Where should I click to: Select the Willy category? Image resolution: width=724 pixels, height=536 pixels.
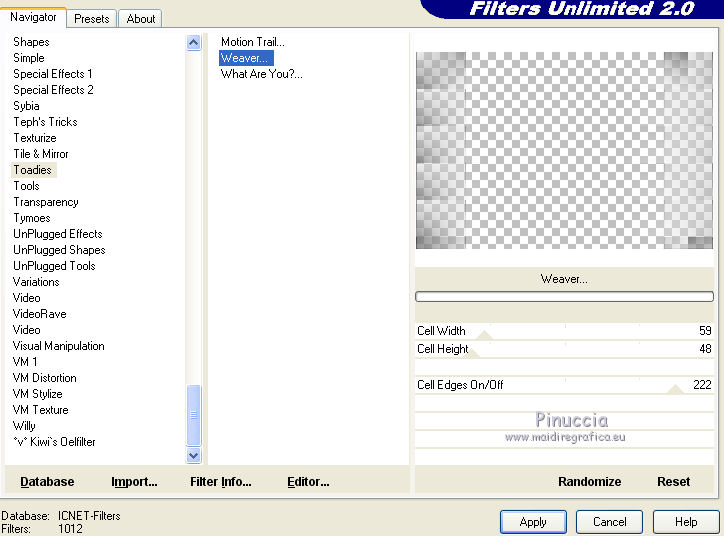[x=24, y=426]
